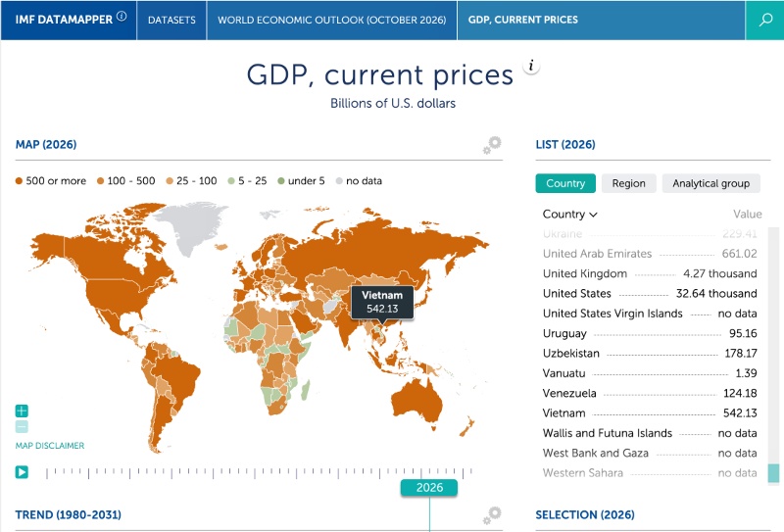Click the IMF DataMapper info icon
The height and width of the screenshot is (532, 784).
[x=122, y=16]
